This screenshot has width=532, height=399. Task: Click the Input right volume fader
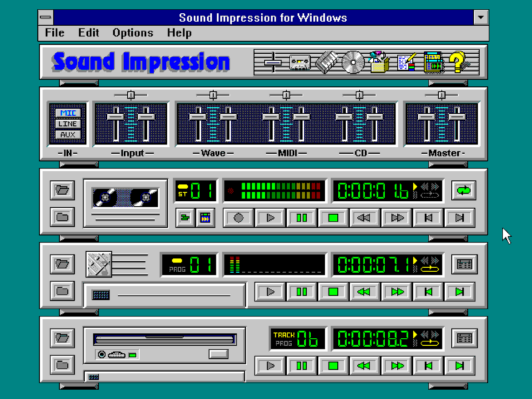tap(146, 117)
